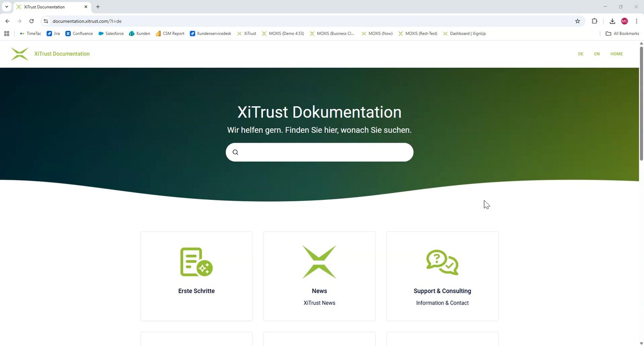Open the MOXIS (Demo 4.53) bookmark
The width and height of the screenshot is (644, 346).
tap(283, 34)
